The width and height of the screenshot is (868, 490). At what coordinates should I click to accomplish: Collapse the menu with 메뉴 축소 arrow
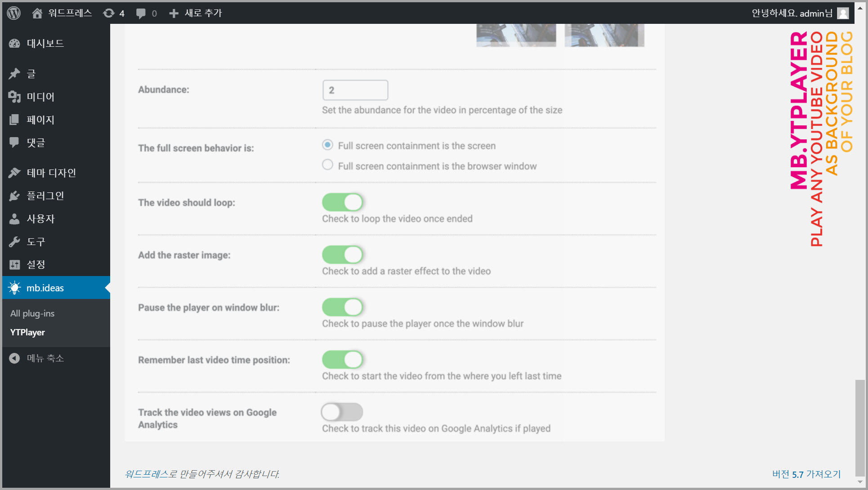pos(14,358)
